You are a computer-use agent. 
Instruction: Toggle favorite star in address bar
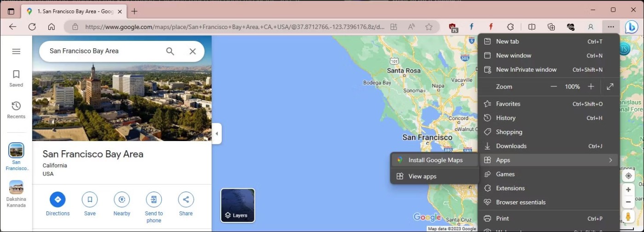click(x=429, y=27)
